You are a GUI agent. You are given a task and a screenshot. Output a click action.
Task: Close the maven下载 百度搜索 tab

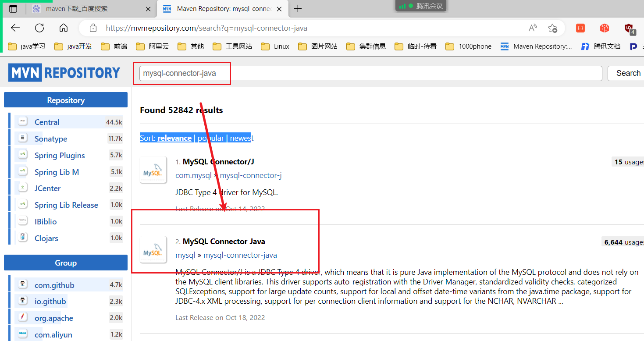(x=149, y=8)
